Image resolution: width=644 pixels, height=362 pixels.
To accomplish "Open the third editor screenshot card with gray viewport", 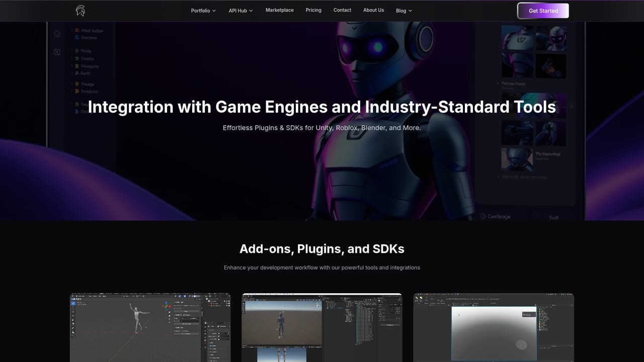I will point(494,327).
